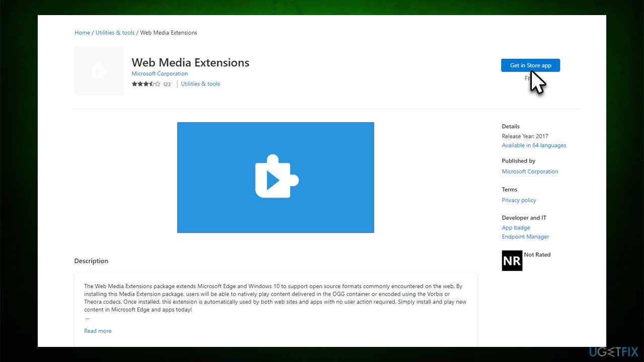This screenshot has width=644, height=362.
Task: Click the third star in the rating row
Action: pos(146,84)
